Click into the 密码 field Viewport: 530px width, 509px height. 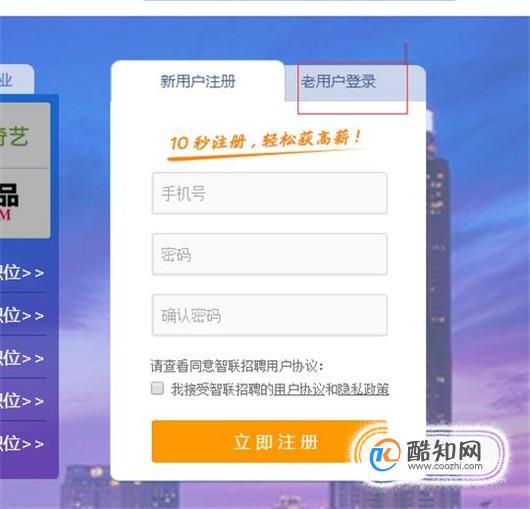tap(269, 254)
